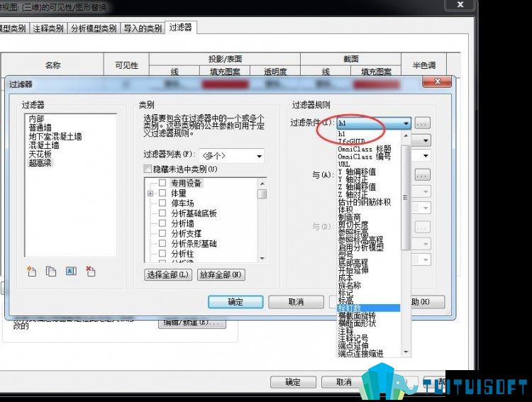Click category list scroll-down arrow
532x402 pixels.
coord(262,259)
